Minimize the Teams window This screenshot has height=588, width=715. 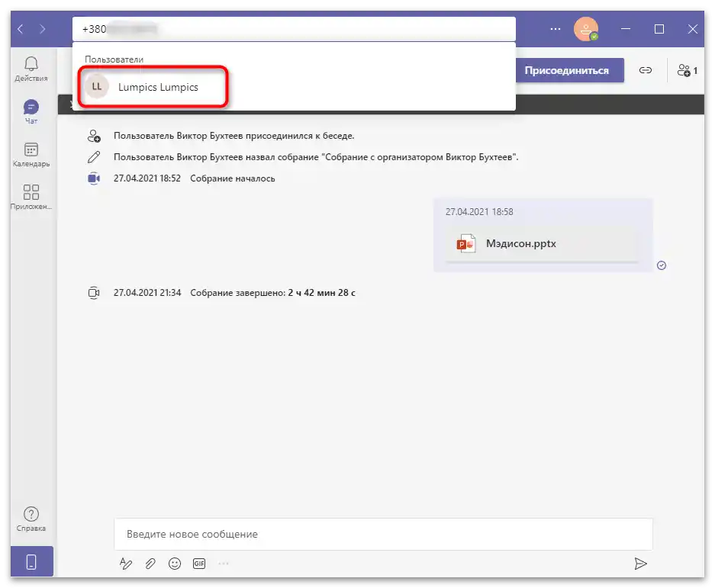(x=626, y=29)
